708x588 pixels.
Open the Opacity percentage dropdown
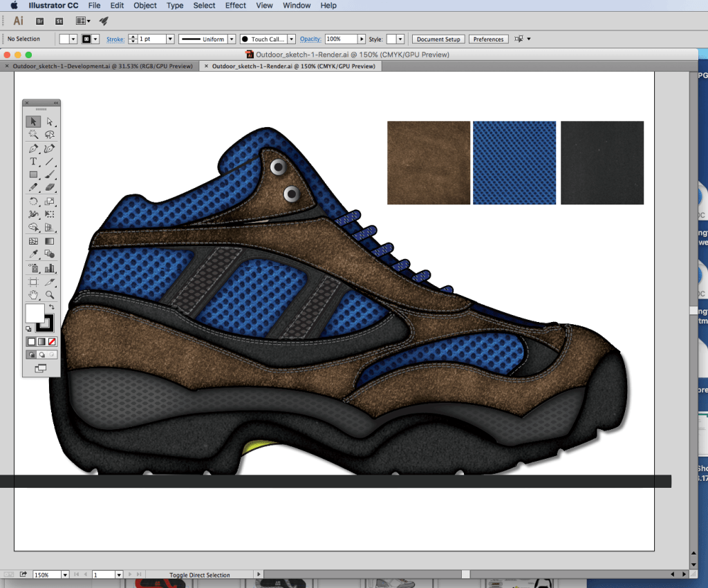(x=362, y=39)
